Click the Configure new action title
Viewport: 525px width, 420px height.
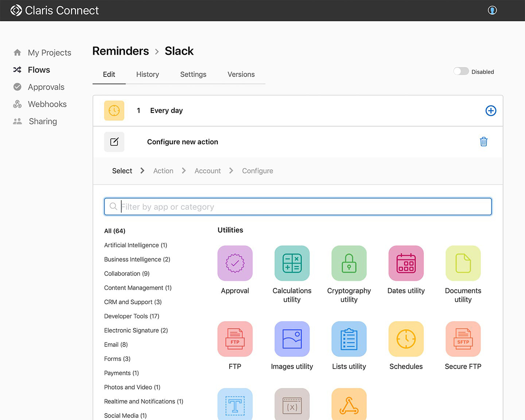tap(183, 142)
